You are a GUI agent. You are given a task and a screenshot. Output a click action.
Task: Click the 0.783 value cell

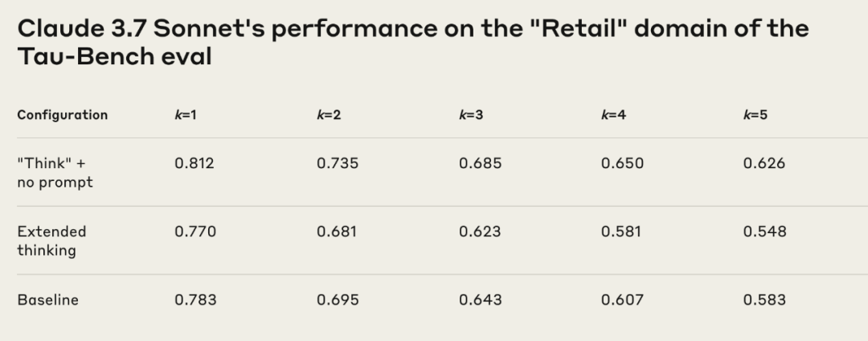(x=195, y=300)
